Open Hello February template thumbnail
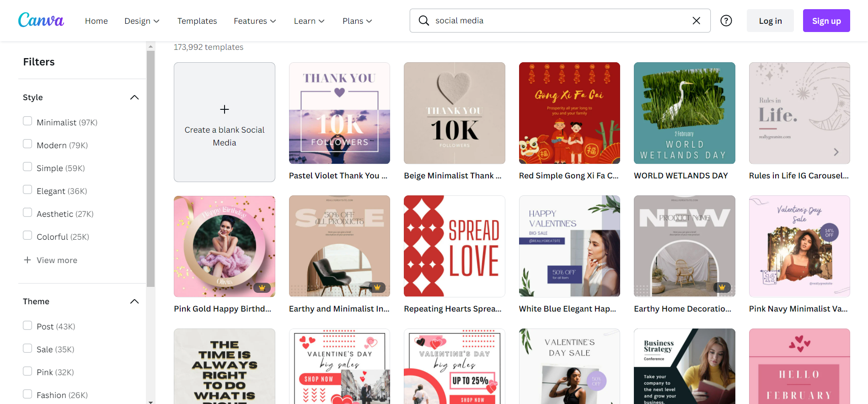Viewport: 868px width, 404px height. [799, 366]
